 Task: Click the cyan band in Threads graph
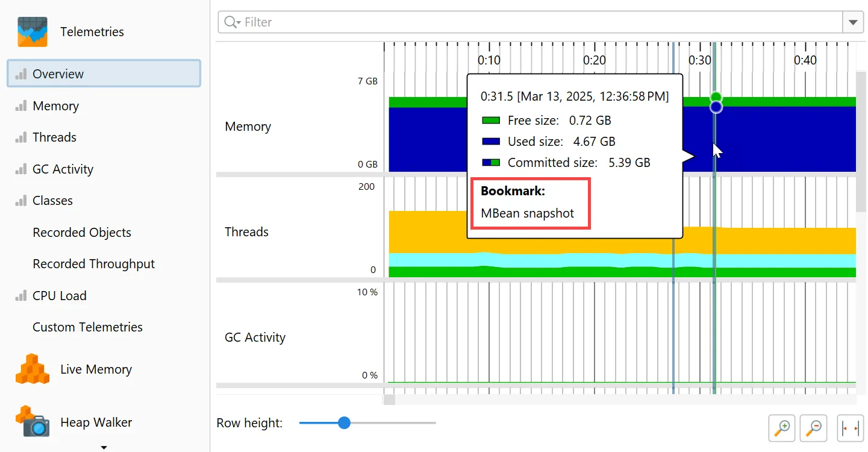pyautogui.click(x=622, y=260)
